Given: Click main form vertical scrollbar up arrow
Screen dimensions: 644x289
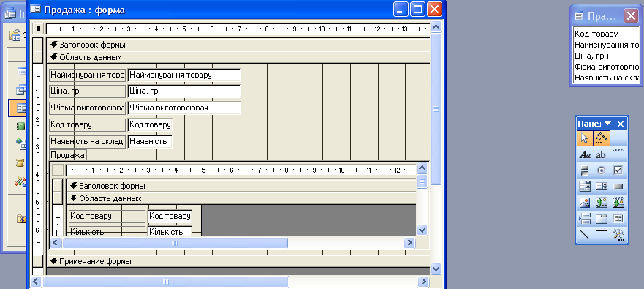Looking at the screenshot, I should click(436, 27).
